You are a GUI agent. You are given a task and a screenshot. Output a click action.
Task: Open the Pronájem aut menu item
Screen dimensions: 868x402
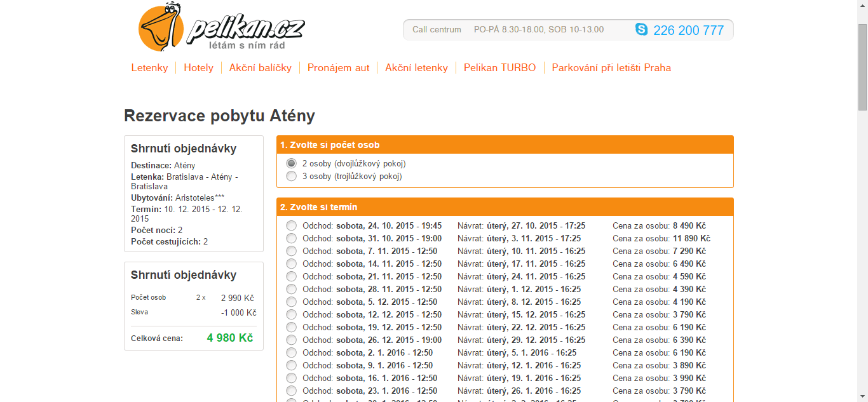[x=339, y=67]
